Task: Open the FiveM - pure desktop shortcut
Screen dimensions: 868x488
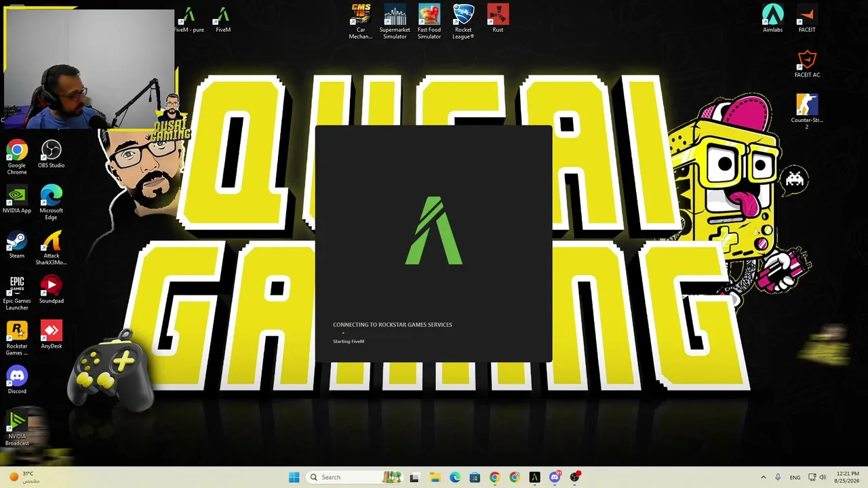Action: 189,20
